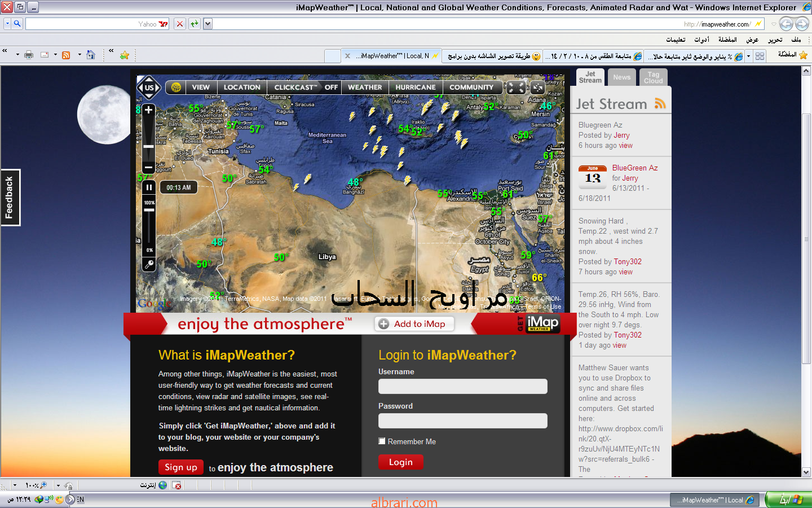Open the LOCATION menu on the map

[x=242, y=87]
